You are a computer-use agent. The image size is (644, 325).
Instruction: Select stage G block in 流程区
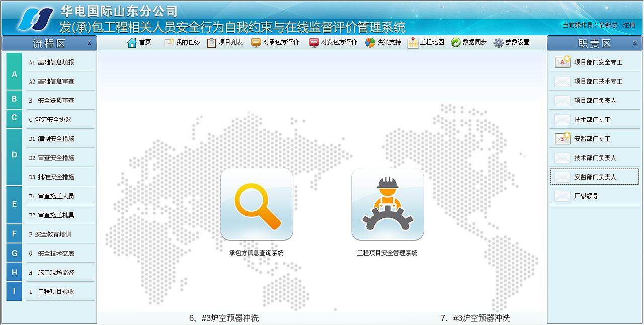pos(15,253)
